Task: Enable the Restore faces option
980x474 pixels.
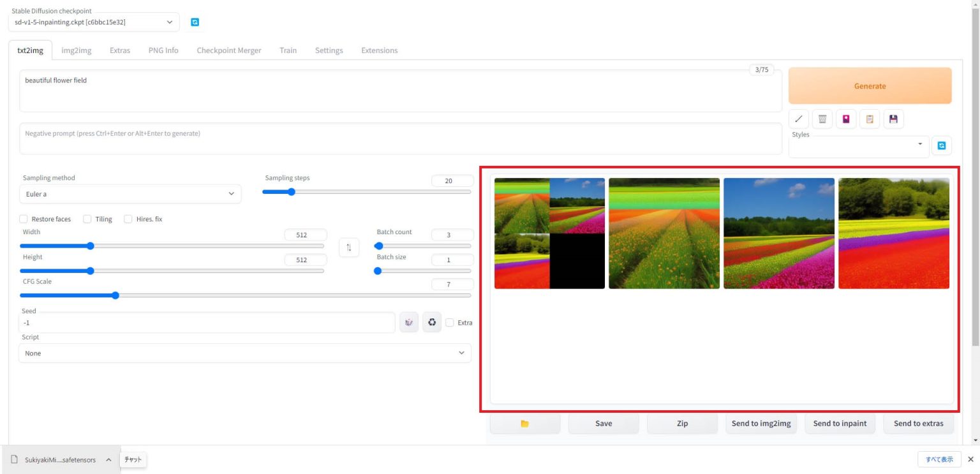Action: (x=24, y=219)
